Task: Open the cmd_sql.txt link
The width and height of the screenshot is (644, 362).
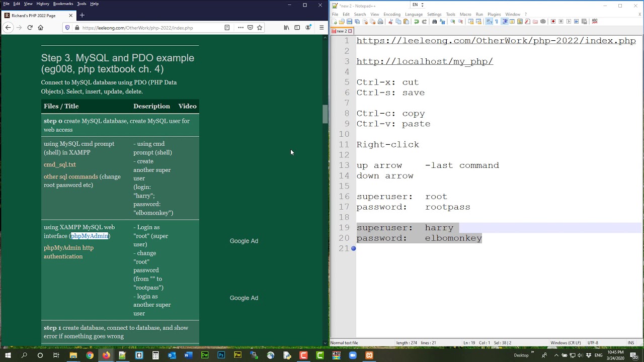Action: click(x=60, y=164)
